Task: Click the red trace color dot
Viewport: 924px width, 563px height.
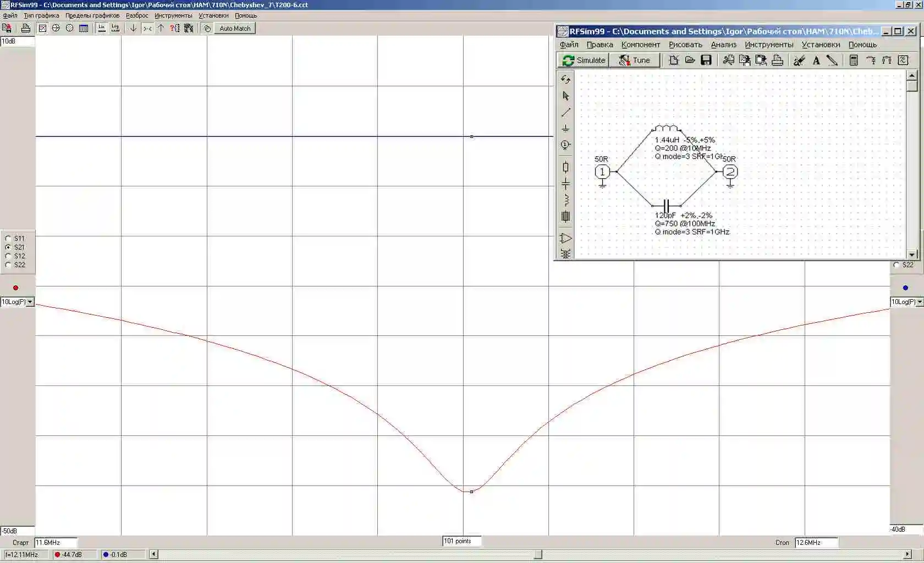Action: tap(15, 288)
